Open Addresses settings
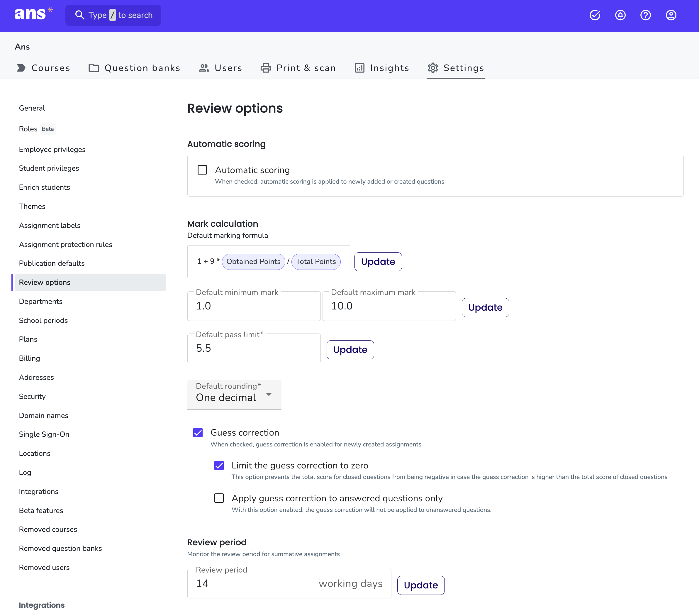699x616 pixels. 36,377
